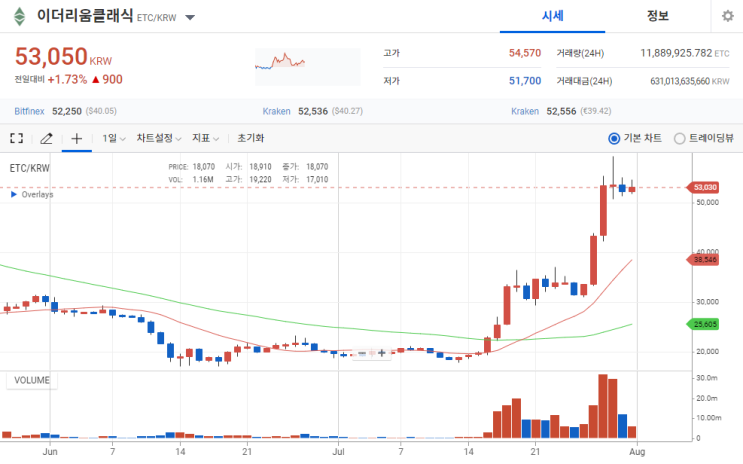
Task: Expand the Overlays triangle
Action: (14, 194)
